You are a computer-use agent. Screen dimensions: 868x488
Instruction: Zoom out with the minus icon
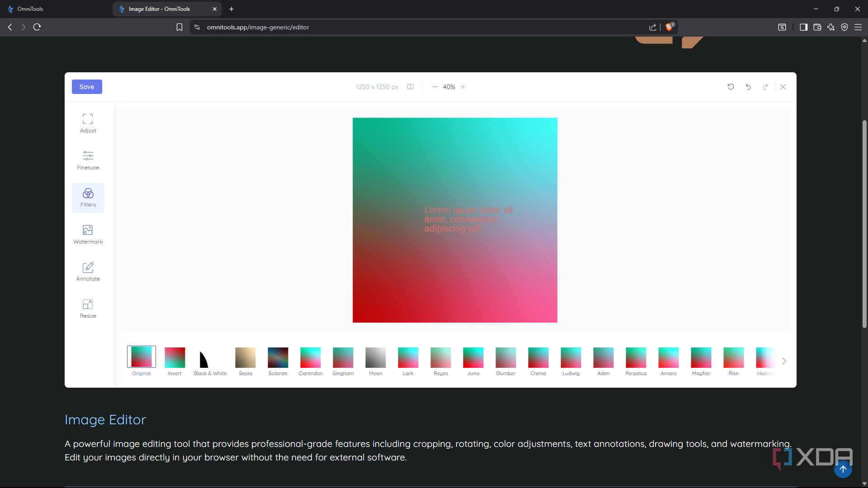pos(435,87)
